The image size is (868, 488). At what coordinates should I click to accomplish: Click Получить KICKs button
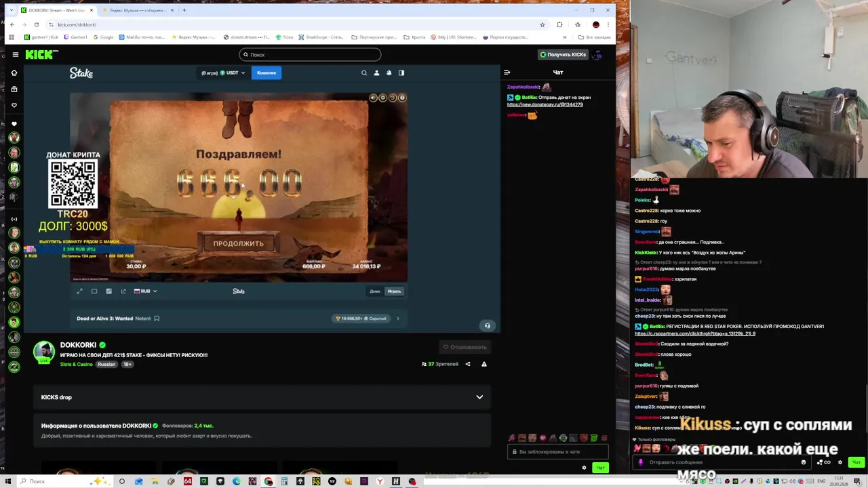click(563, 54)
